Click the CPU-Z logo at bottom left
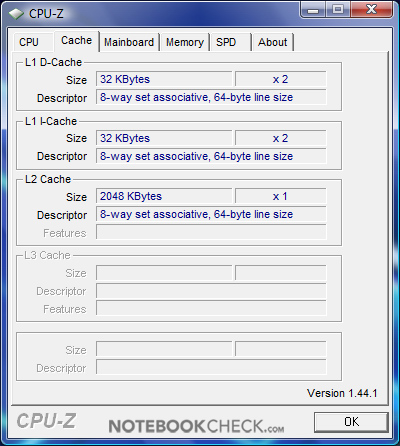The image size is (400, 446). (46, 421)
